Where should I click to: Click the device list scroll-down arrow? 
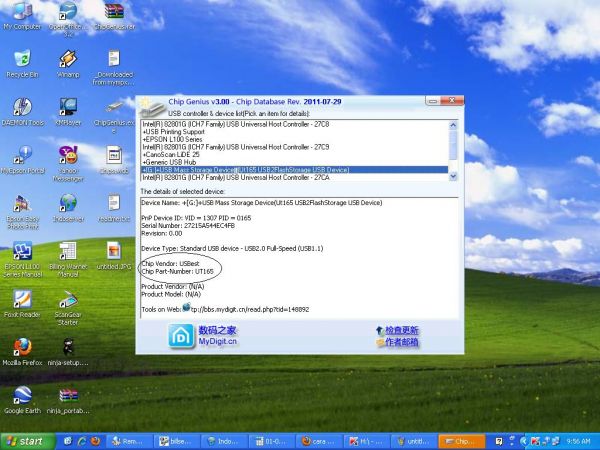click(x=453, y=176)
